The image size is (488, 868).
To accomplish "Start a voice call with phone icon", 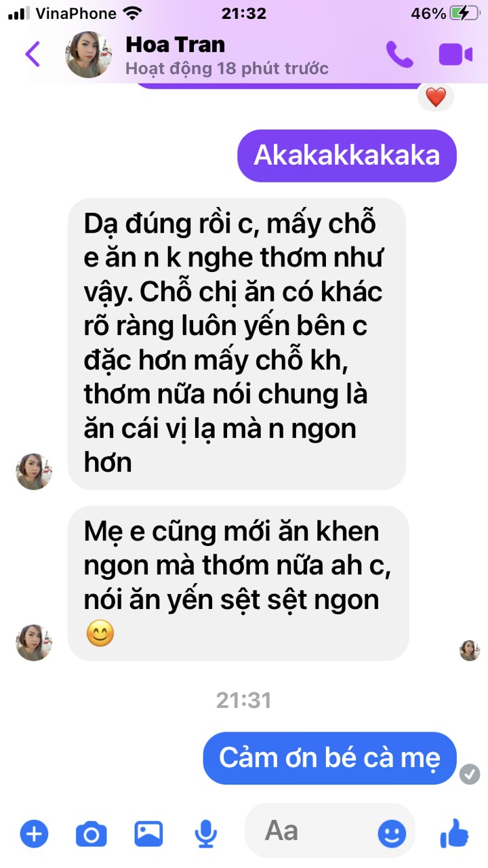I will 399,54.
